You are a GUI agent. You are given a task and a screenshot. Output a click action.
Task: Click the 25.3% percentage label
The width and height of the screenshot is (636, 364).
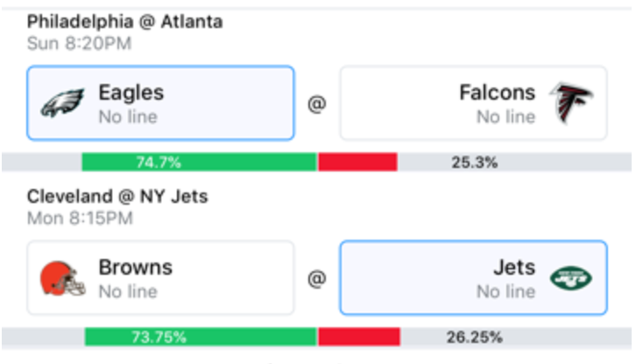coord(475,163)
